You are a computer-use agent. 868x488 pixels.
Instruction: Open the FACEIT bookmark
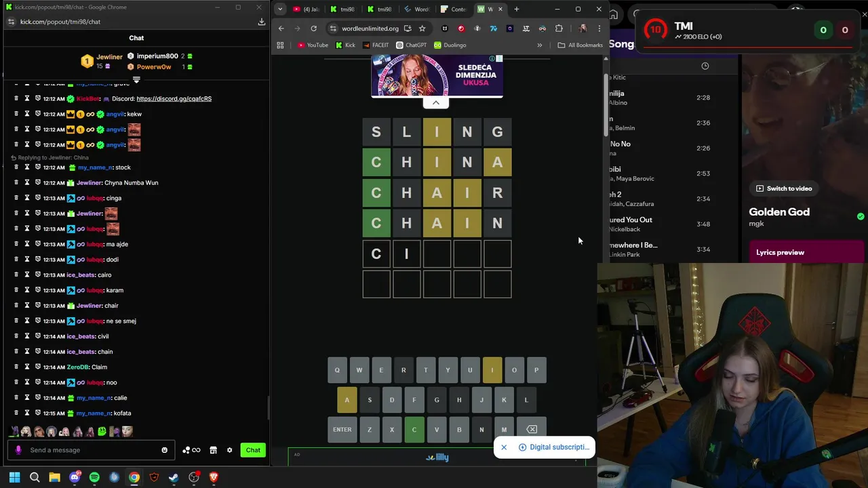pyautogui.click(x=376, y=45)
